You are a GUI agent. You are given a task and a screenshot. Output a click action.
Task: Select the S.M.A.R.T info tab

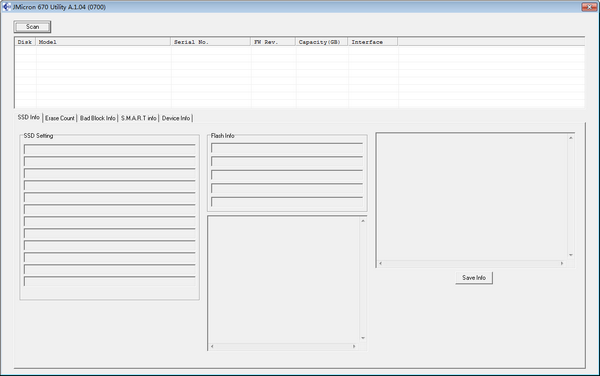(x=139, y=118)
